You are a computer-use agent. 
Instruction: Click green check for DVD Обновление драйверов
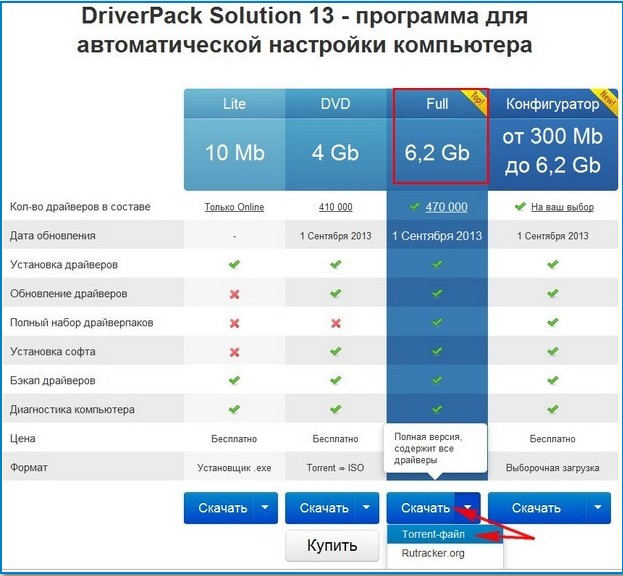[336, 293]
